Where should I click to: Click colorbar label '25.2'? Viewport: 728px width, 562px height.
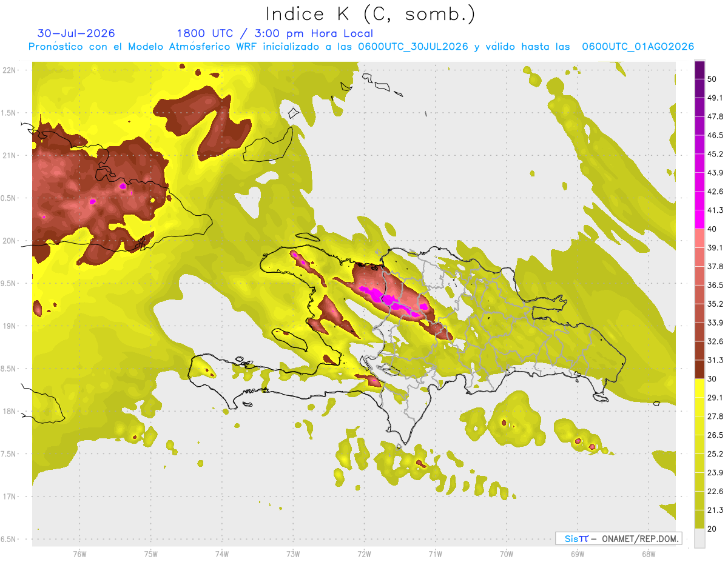[715, 454]
